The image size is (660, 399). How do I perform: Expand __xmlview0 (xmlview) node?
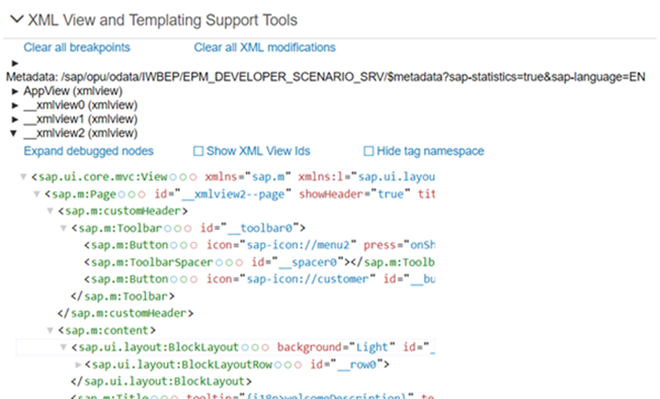pos(15,105)
